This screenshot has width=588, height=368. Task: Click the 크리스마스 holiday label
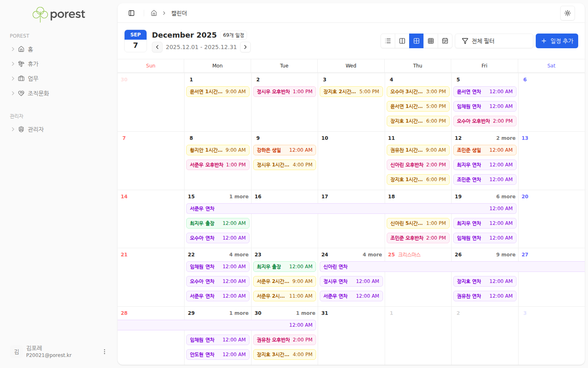(x=409, y=255)
